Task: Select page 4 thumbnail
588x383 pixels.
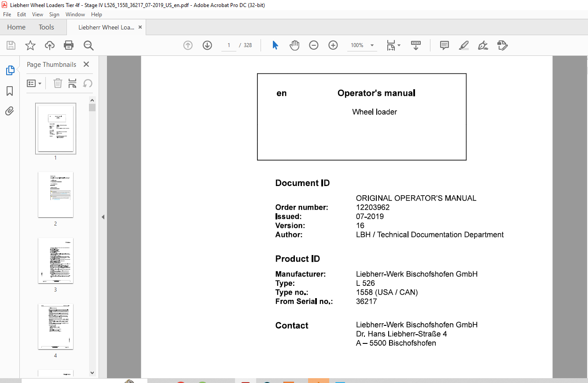Action: tap(55, 326)
